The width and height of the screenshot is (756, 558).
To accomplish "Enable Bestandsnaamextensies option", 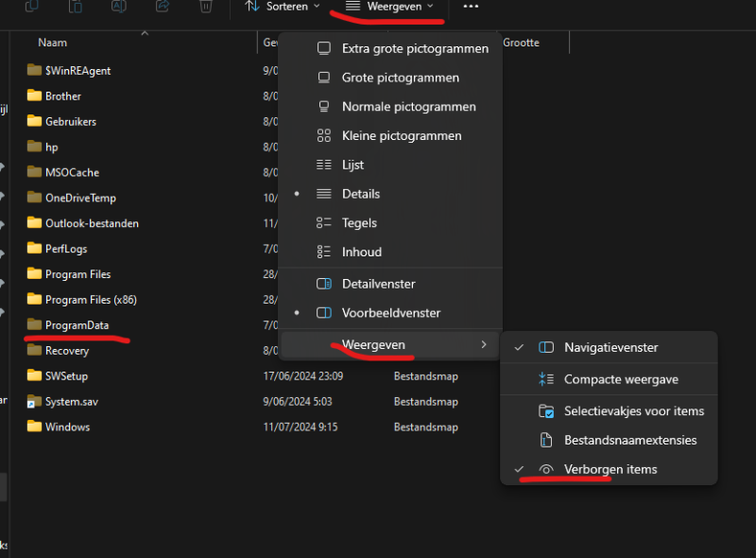I will pos(630,440).
